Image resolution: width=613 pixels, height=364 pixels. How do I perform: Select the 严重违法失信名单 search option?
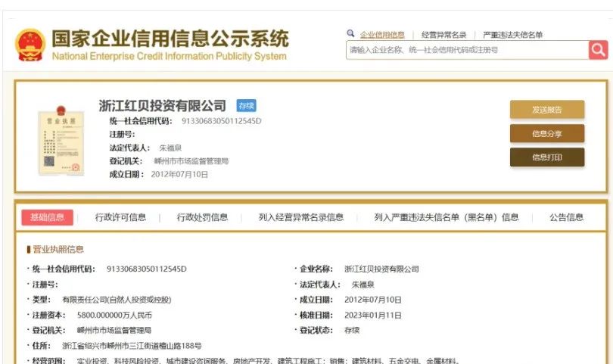(513, 35)
